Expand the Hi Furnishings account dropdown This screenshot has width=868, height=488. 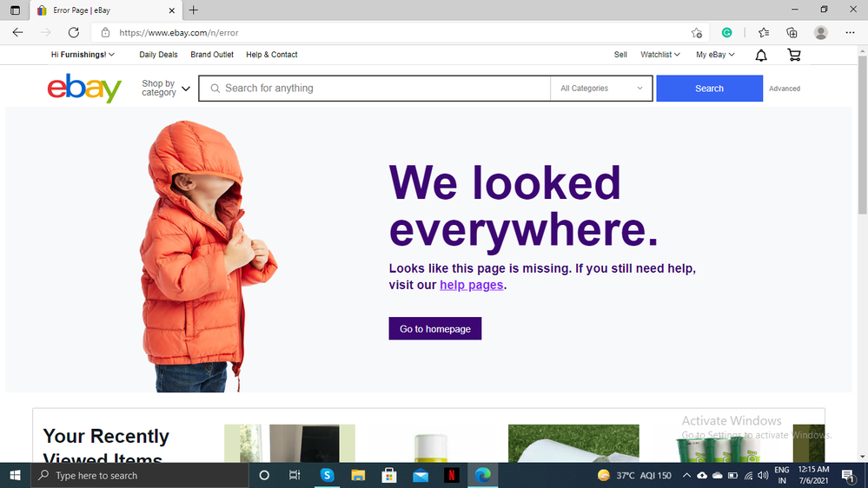tap(83, 54)
